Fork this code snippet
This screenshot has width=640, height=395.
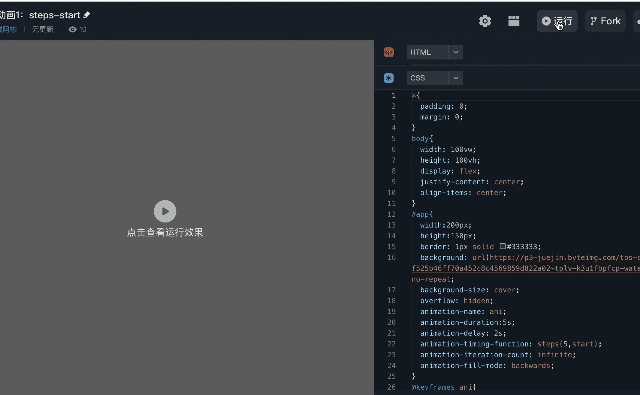[605, 21]
